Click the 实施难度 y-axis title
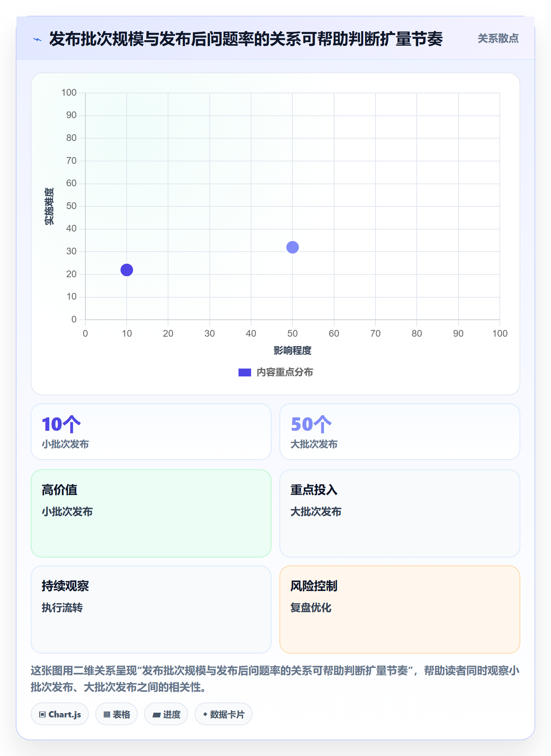 coord(49,206)
